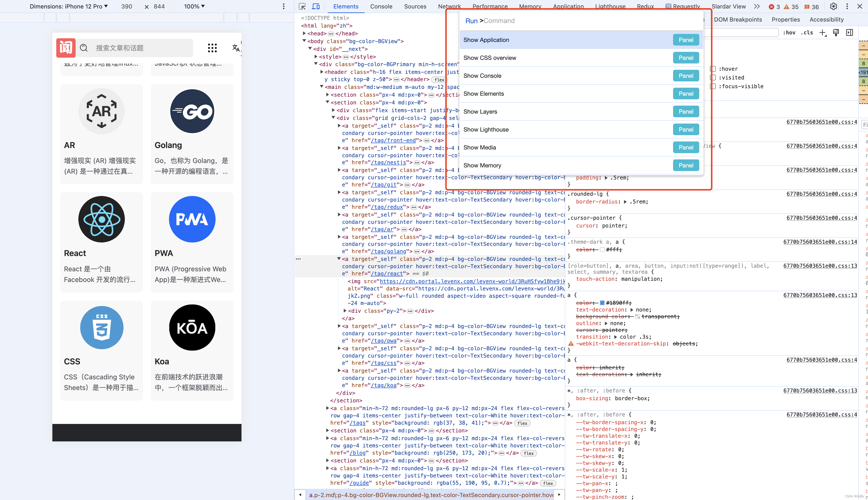
Task: Open device toolbar more options menu
Action: pos(283,7)
